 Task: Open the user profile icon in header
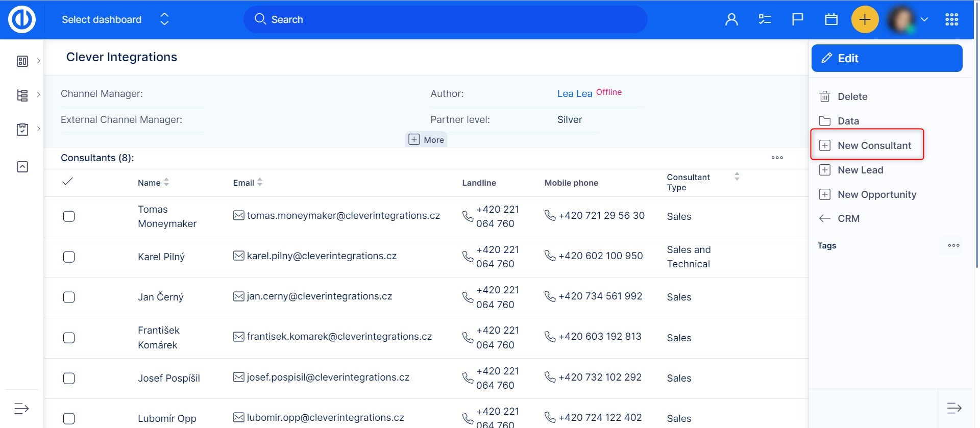pos(731,20)
